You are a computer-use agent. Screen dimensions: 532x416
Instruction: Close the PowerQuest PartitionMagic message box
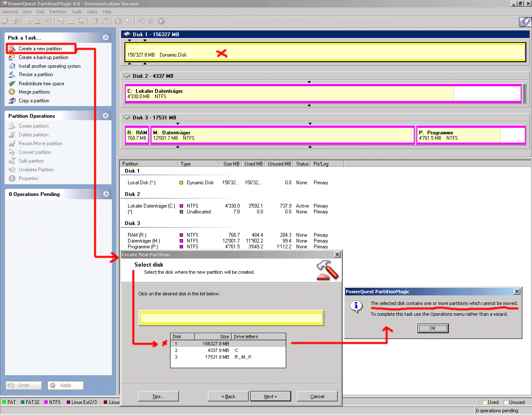coord(517,292)
